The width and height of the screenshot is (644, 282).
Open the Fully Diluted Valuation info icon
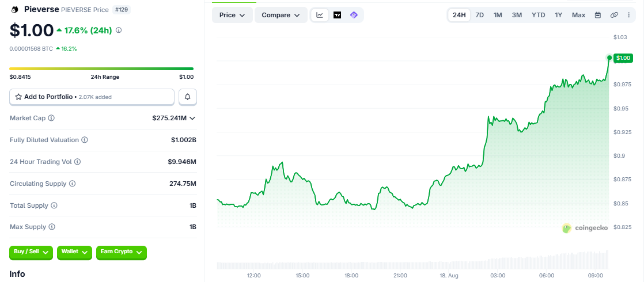[x=84, y=140]
